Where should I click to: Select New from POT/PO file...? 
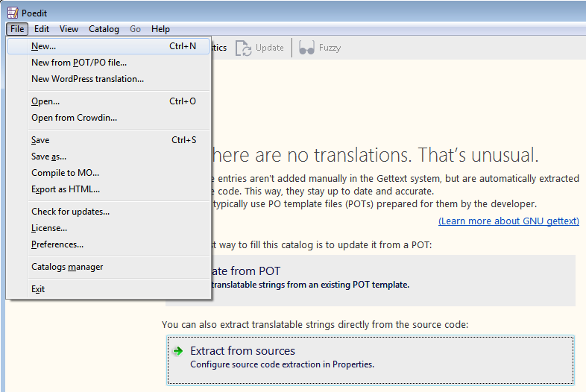pyautogui.click(x=79, y=63)
